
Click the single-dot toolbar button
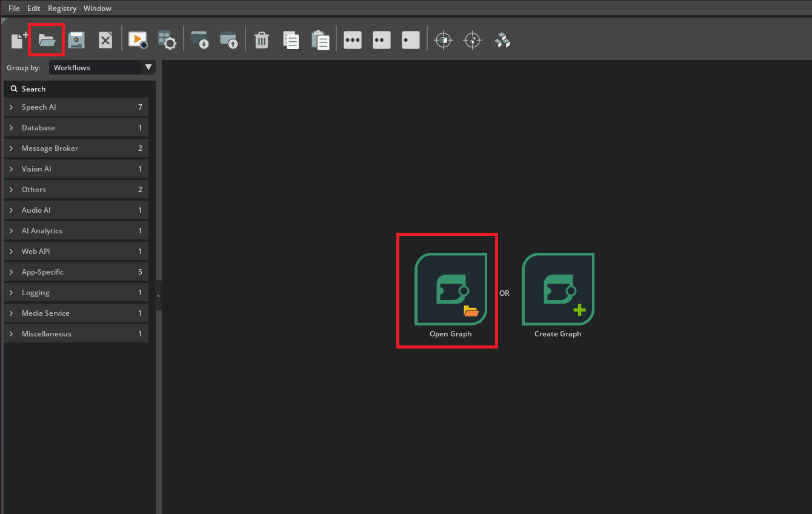click(410, 41)
